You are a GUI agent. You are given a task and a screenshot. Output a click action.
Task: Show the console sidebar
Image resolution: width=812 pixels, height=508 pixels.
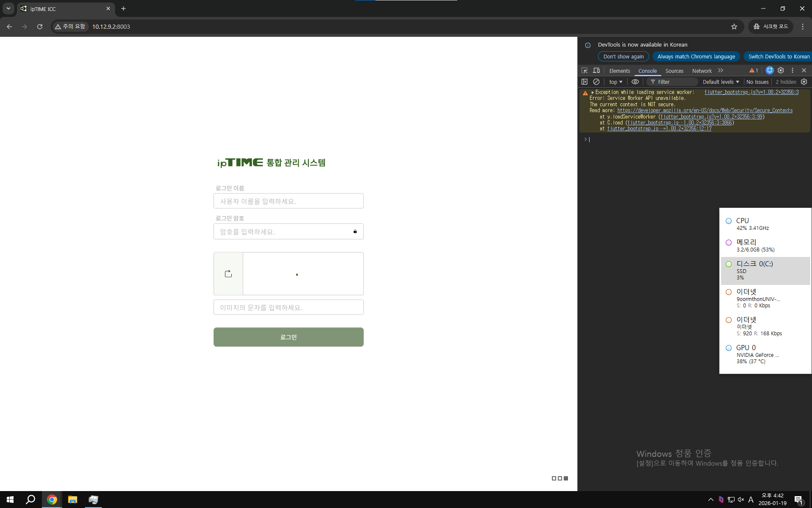[x=584, y=82]
